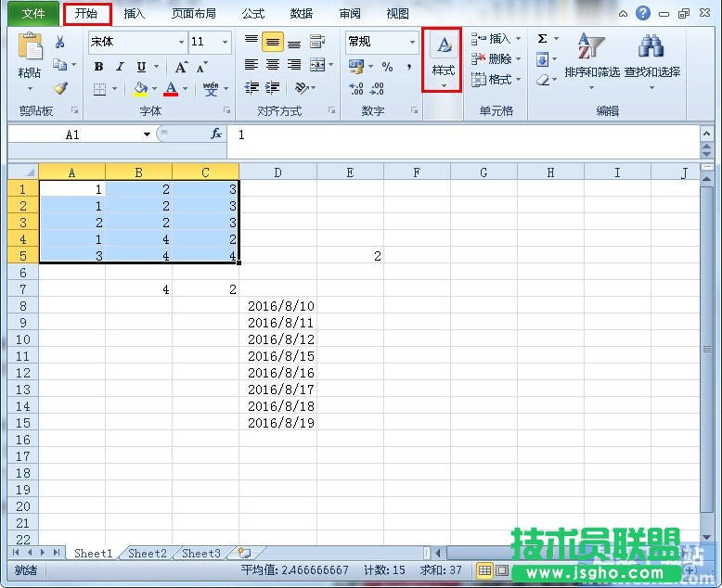
Task: Click Merge and Center icon
Action: tap(317, 64)
